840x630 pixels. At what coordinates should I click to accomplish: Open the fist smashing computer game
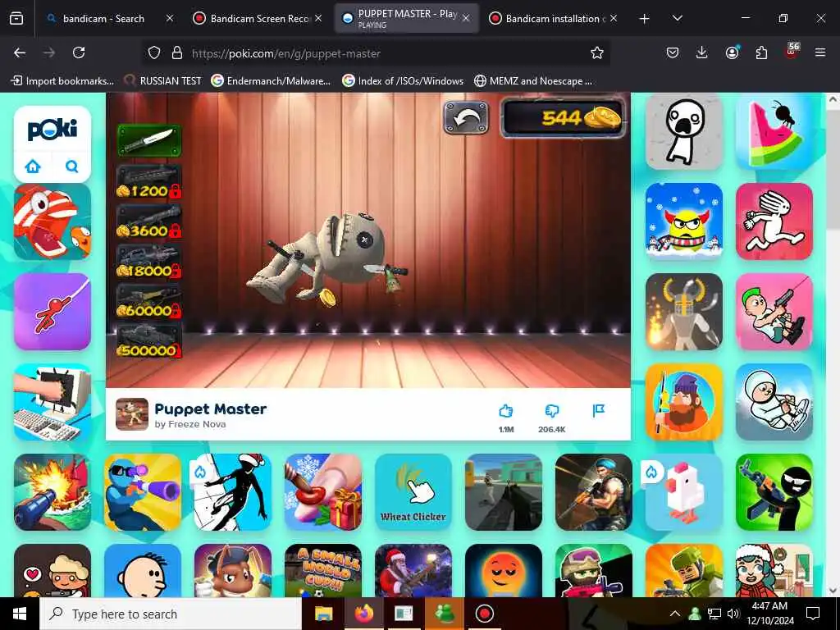click(52, 402)
